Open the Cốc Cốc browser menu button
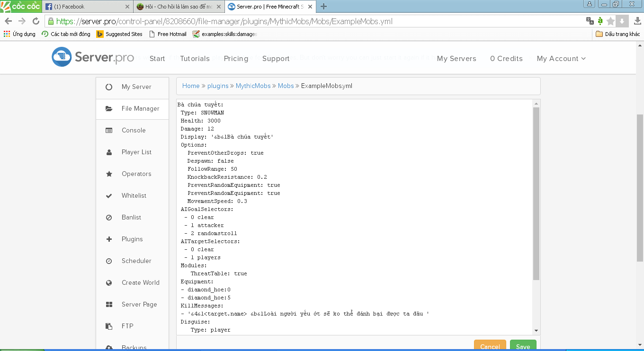Screen dimensions: 644x351 [x=21, y=6]
